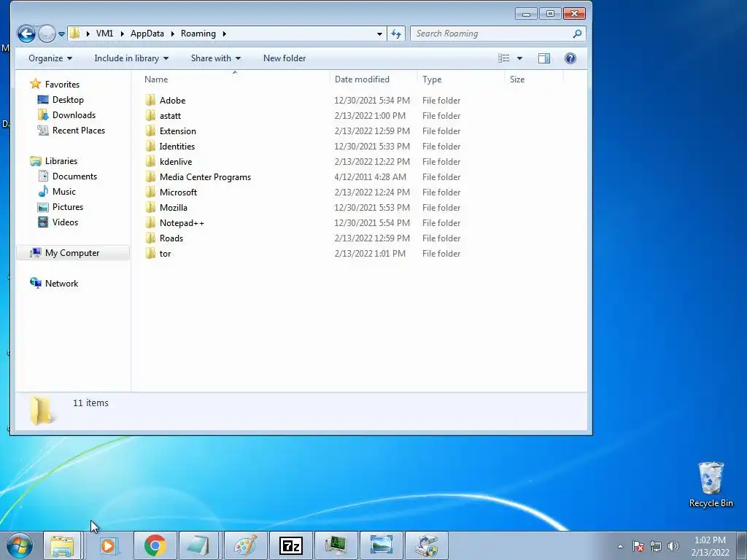
Task: Focus the Search Roaming field
Action: tap(498, 34)
